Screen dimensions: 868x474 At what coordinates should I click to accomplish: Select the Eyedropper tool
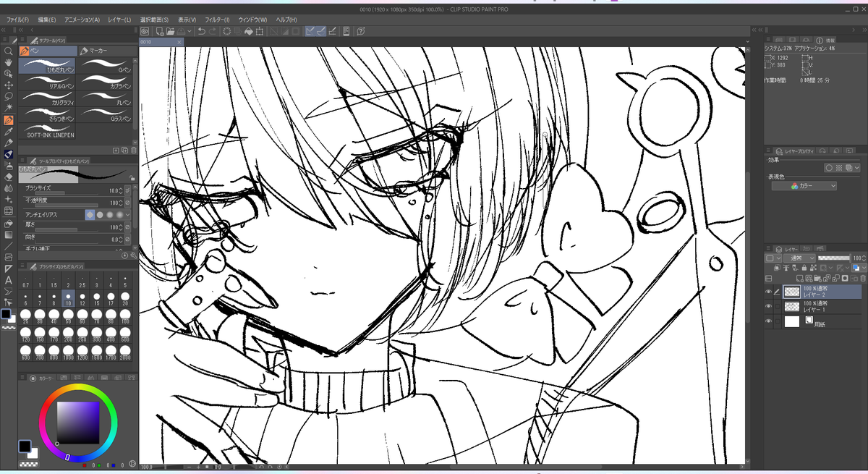(x=8, y=132)
